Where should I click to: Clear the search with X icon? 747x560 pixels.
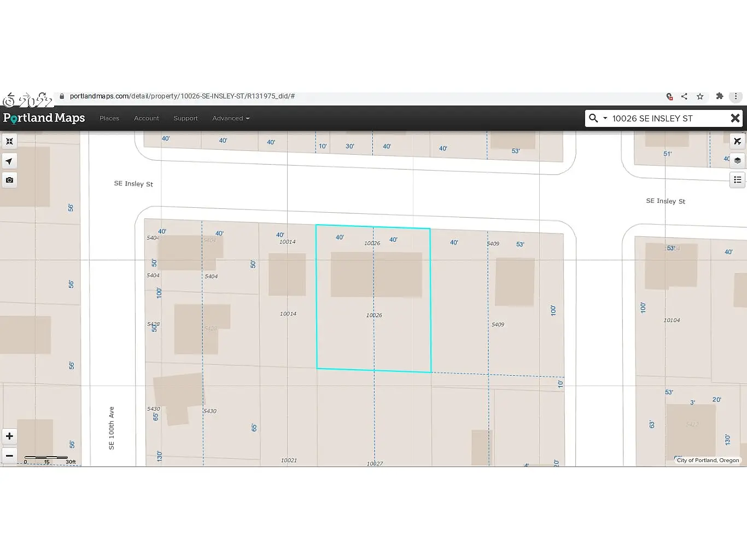(x=735, y=118)
